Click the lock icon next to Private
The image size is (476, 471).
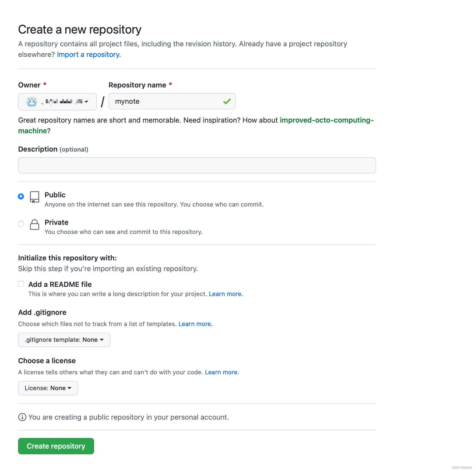[34, 225]
